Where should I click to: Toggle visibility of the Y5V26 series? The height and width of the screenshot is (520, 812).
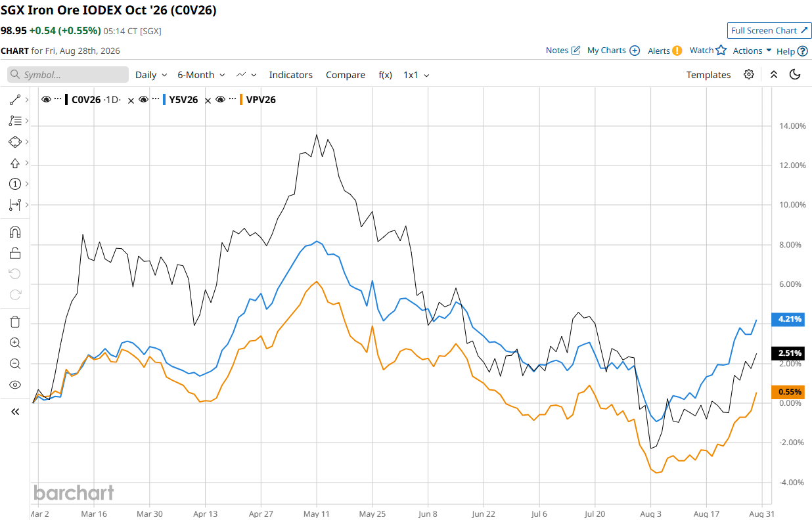coord(144,99)
